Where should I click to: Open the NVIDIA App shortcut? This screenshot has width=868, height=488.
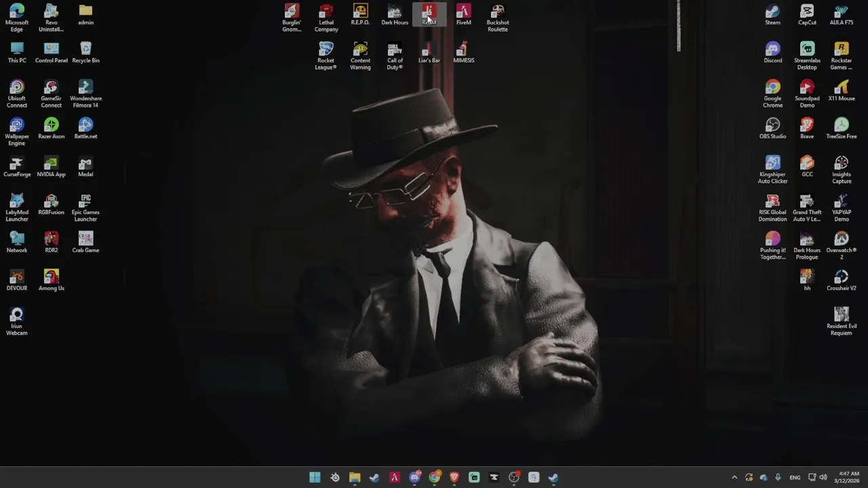pos(52,167)
